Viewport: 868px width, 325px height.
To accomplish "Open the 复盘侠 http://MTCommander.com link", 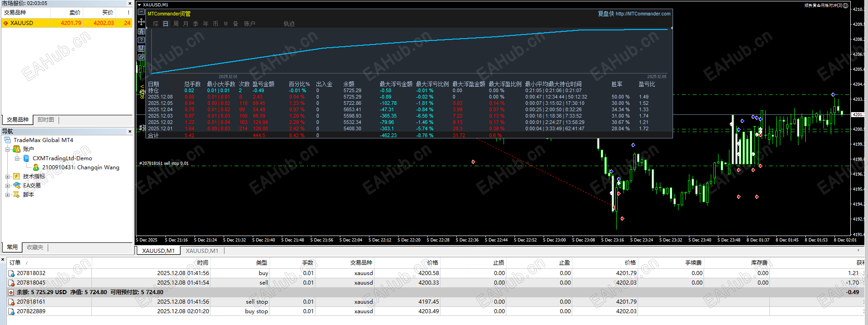I will pyautogui.click(x=634, y=14).
